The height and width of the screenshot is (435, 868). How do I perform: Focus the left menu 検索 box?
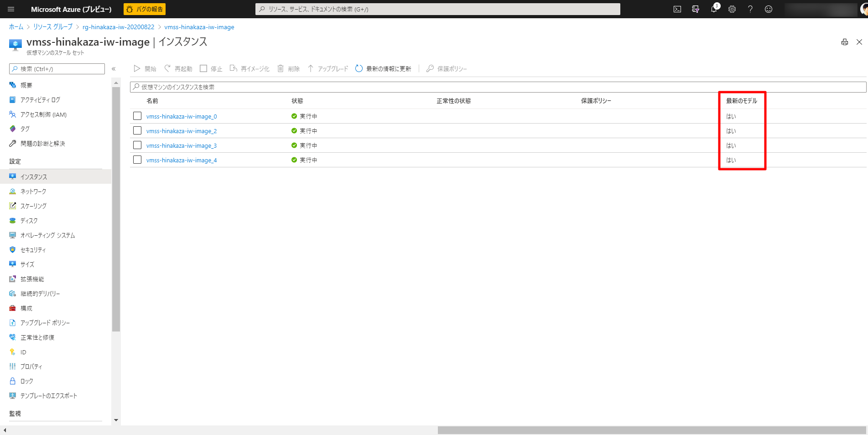(57, 69)
